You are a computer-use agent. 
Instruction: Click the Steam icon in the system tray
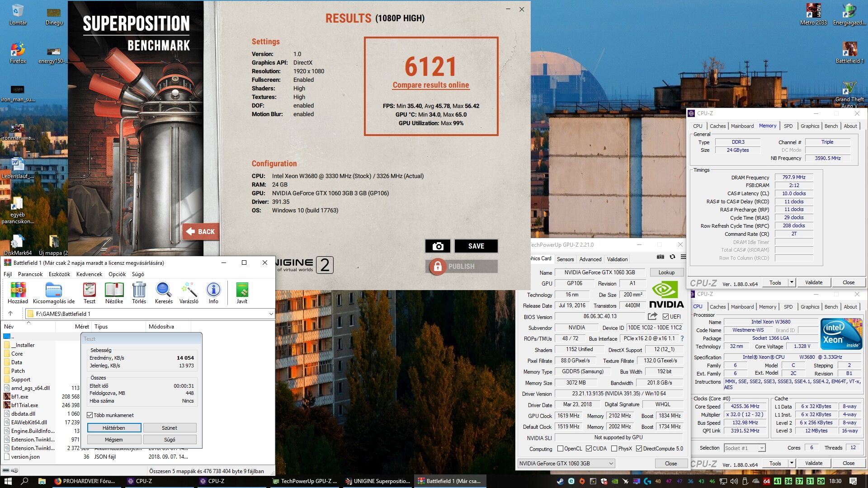pos(560,481)
